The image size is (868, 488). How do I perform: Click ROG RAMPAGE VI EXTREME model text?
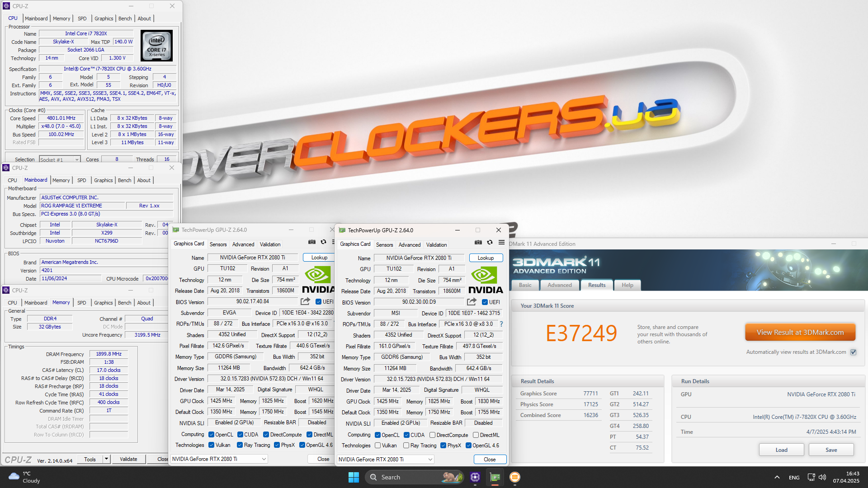71,206
